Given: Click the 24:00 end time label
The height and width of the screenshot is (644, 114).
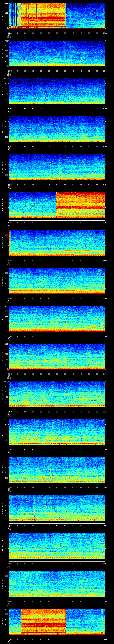Looking at the screenshot, I should pos(105,374).
